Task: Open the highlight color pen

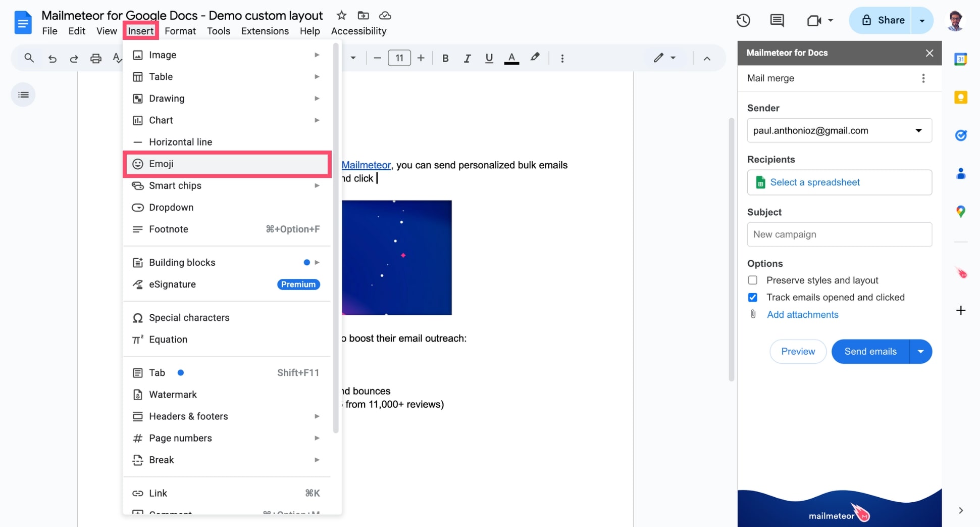Action: pos(535,58)
